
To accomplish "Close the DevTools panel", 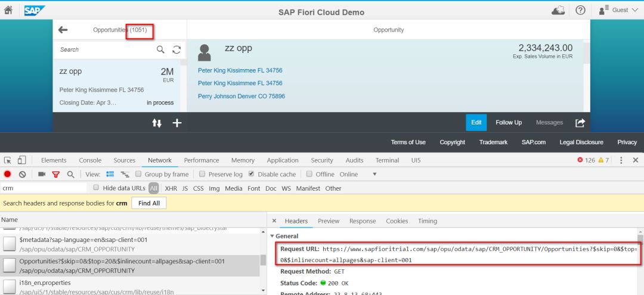I will (x=636, y=160).
